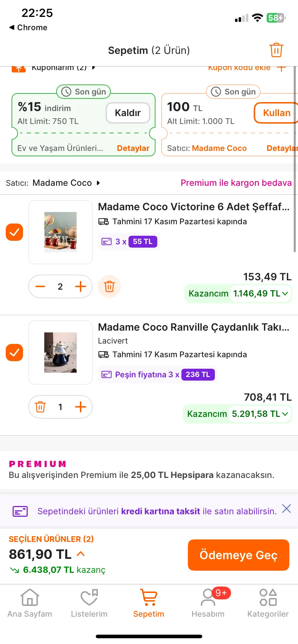Image resolution: width=298 pixels, height=644 pixels.
Task: Delete the Victorine glasses item with trash icon
Action: click(x=109, y=286)
